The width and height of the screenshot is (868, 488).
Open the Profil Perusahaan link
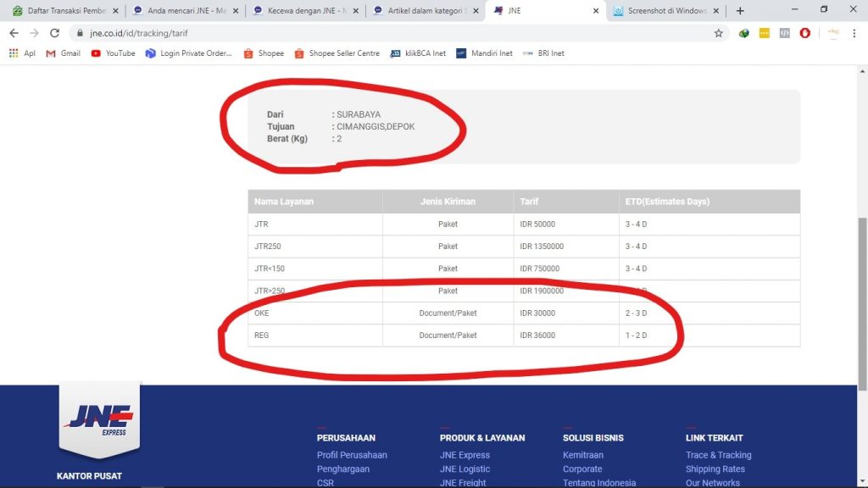coord(352,454)
